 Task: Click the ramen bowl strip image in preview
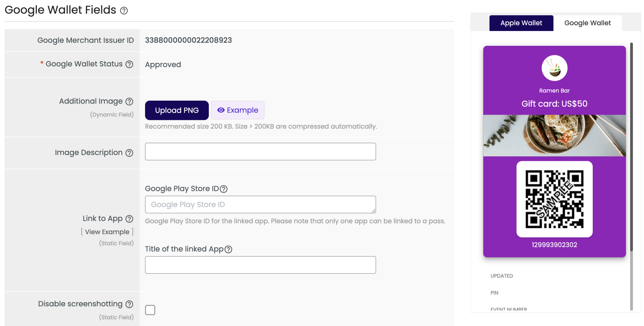coord(554,136)
